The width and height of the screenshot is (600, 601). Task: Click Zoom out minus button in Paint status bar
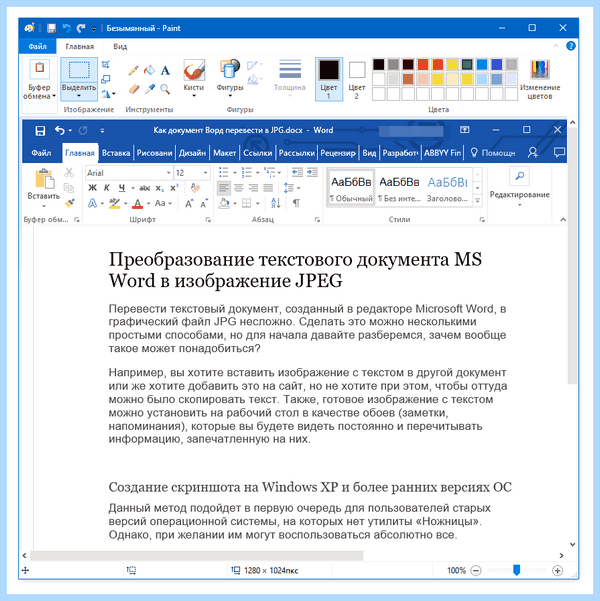476,570
